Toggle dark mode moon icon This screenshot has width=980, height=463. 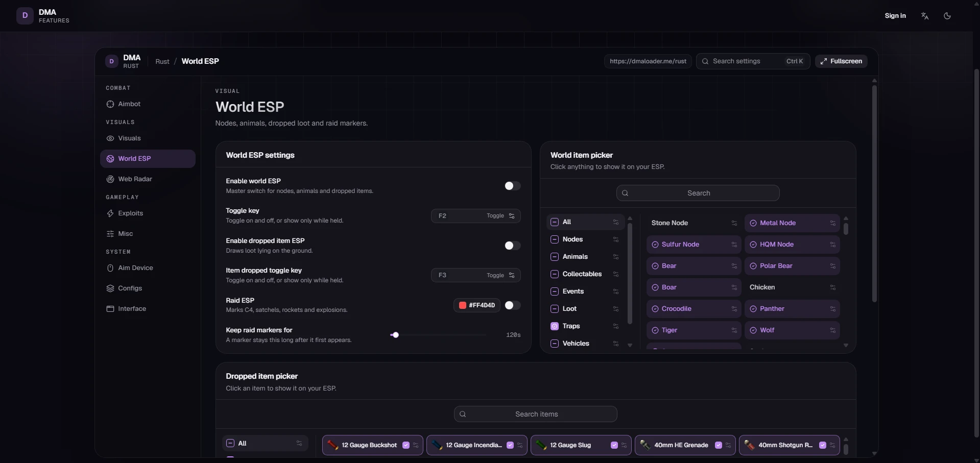pos(947,16)
